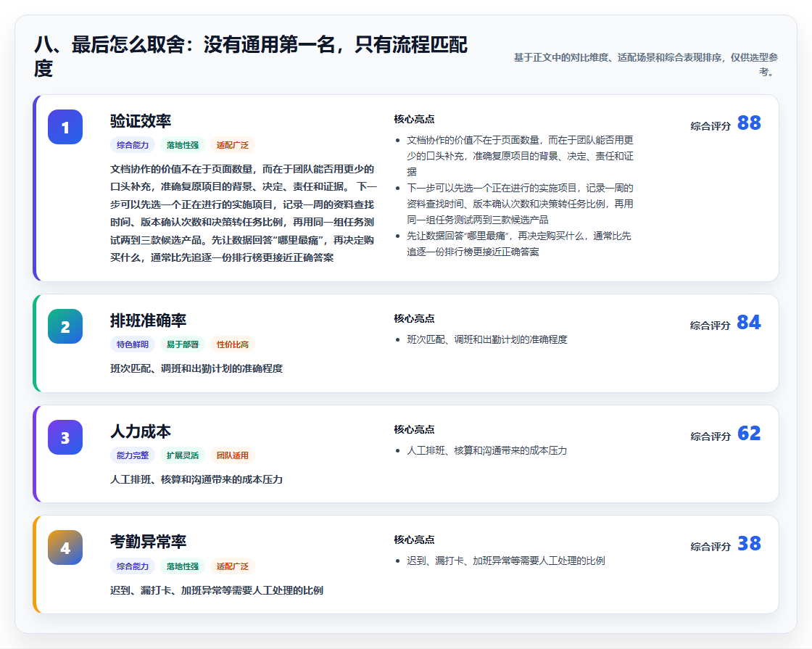Image resolution: width=812 pixels, height=649 pixels.
Task: Click the description 人工排班、核算和沟通带来的成本压力
Action: click(196, 479)
